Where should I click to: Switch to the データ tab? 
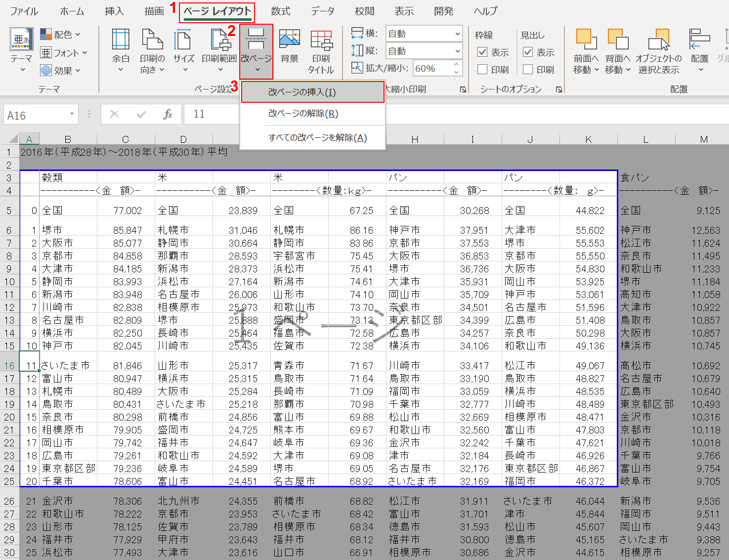(x=323, y=11)
